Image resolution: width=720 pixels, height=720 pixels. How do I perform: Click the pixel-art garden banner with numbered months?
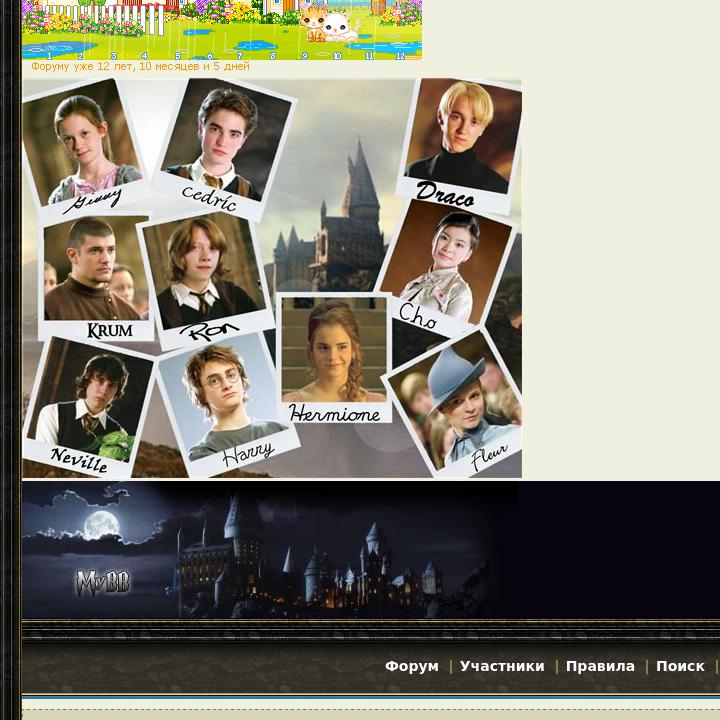point(222,30)
